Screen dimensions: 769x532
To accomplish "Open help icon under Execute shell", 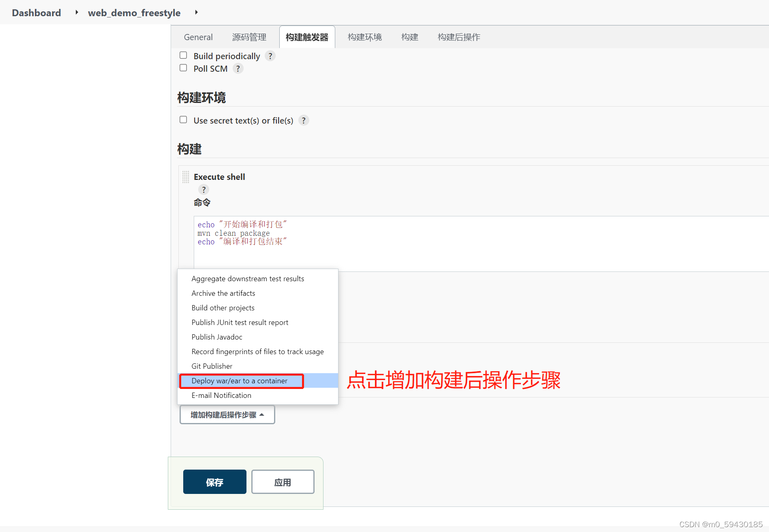I will click(x=203, y=189).
